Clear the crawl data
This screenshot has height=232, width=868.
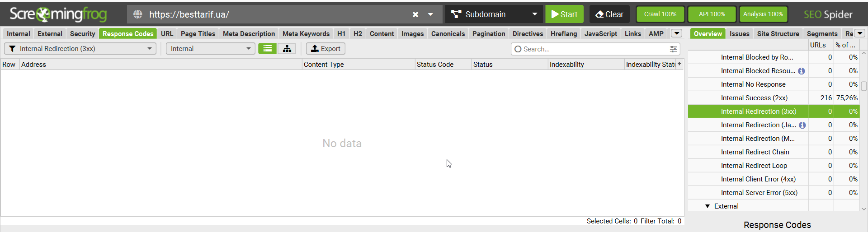[609, 14]
